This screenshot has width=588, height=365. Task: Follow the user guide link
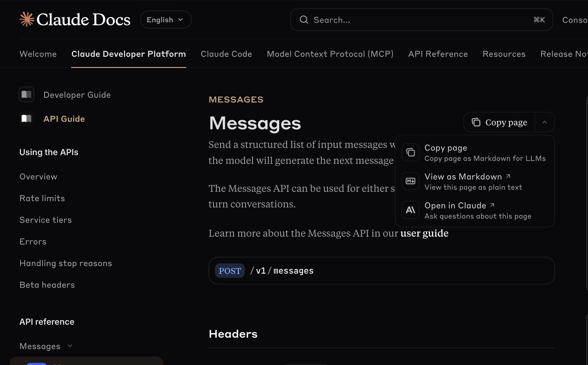point(424,233)
